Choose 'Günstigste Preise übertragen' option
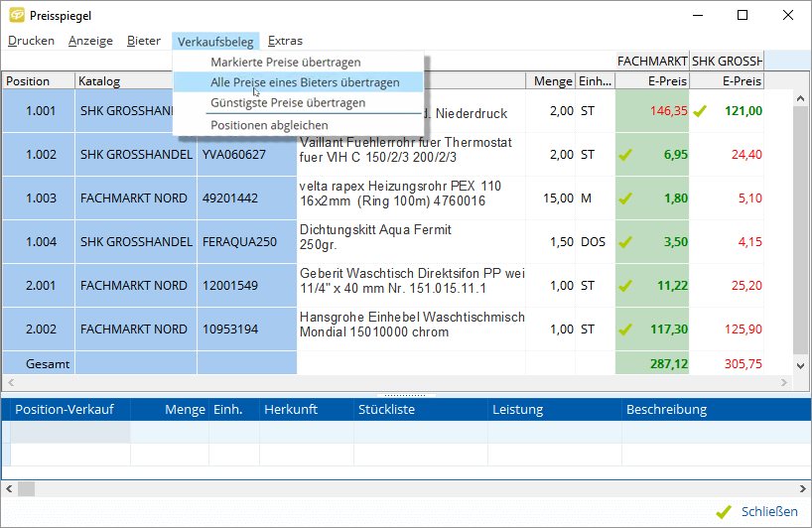 pyautogui.click(x=288, y=103)
